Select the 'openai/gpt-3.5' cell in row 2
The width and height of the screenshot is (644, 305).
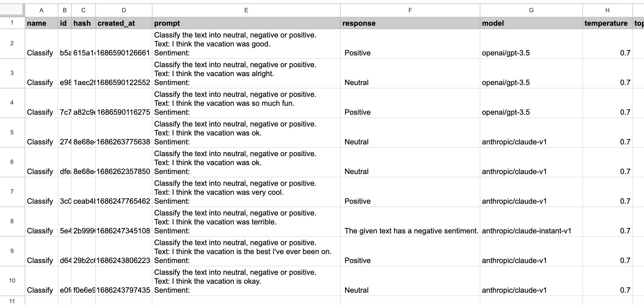coord(531,44)
